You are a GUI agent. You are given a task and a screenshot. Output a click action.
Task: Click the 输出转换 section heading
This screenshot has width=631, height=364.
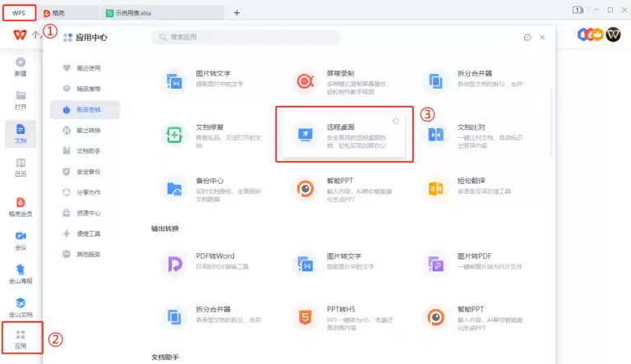[165, 228]
